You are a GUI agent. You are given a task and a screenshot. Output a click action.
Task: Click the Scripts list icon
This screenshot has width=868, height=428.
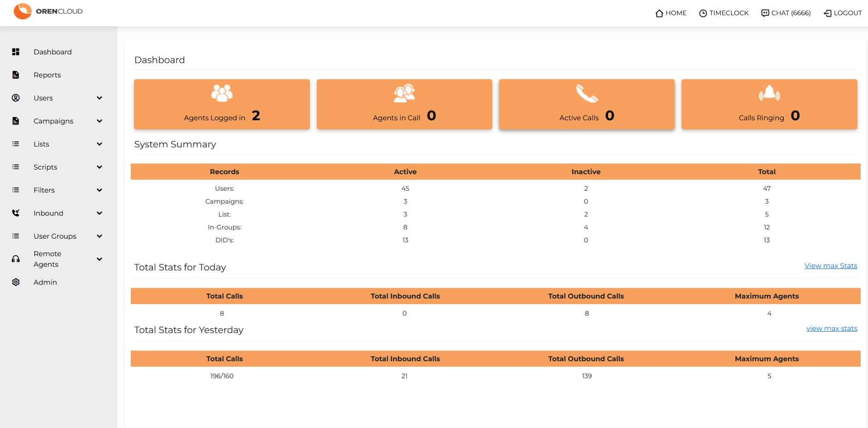pyautogui.click(x=16, y=167)
